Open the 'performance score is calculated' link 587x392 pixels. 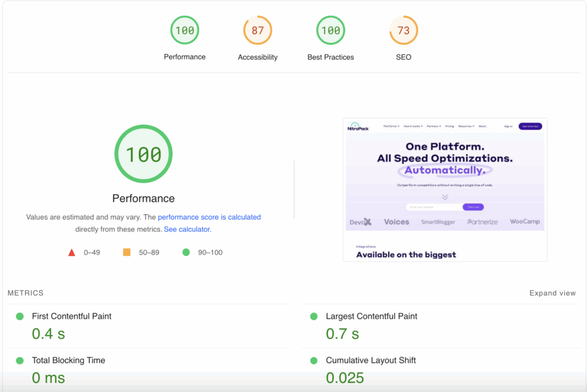209,217
